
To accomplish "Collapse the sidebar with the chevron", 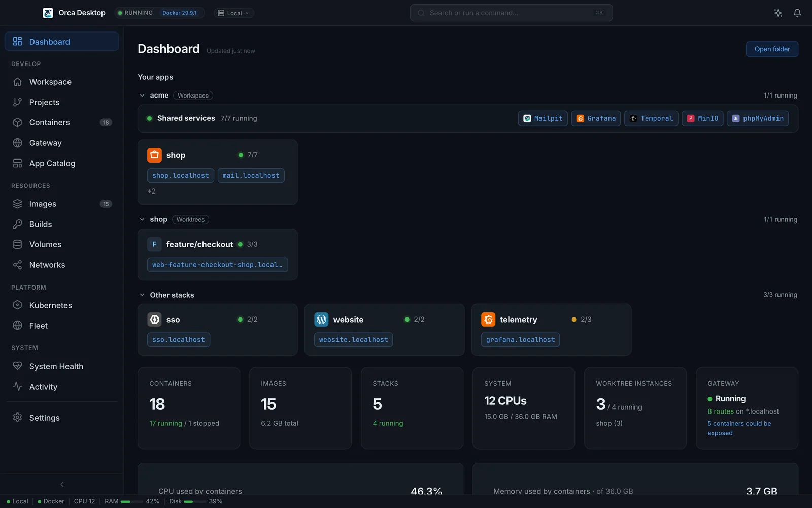I will [x=62, y=484].
